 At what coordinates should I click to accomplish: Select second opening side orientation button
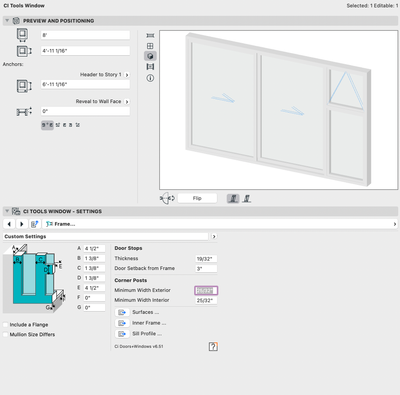click(x=247, y=199)
